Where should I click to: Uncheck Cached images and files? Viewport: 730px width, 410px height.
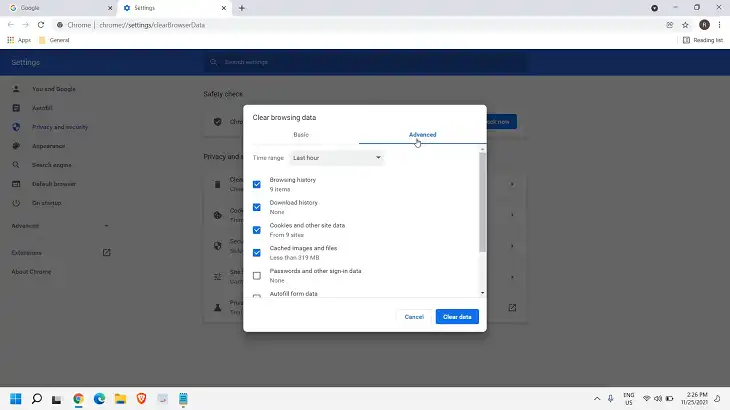(x=257, y=253)
